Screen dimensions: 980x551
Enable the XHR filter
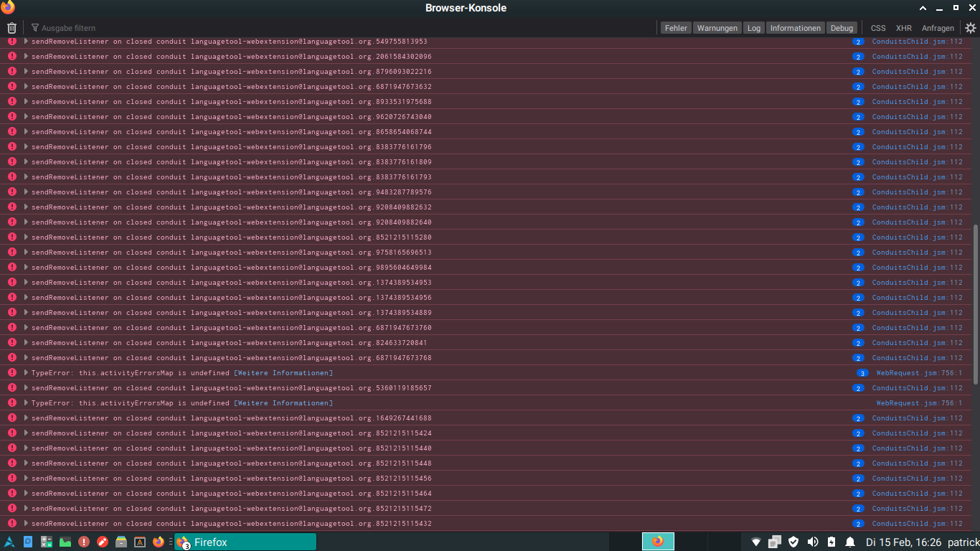[x=904, y=28]
